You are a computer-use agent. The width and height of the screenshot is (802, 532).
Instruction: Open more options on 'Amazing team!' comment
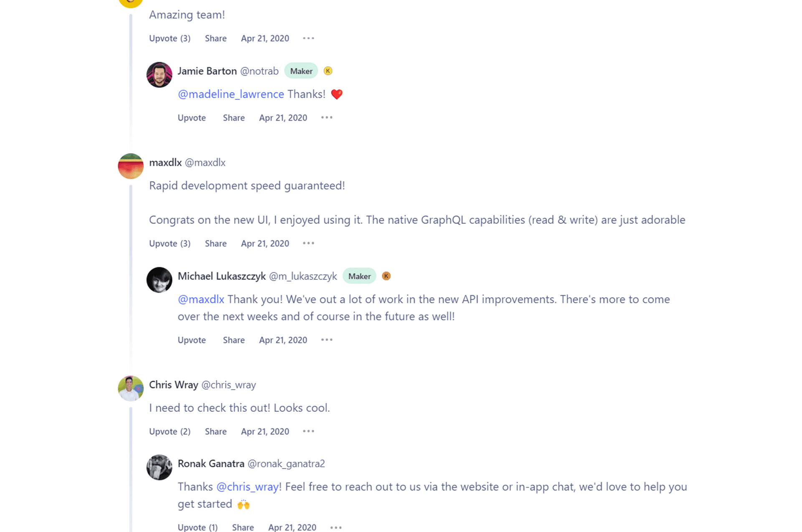(x=308, y=38)
